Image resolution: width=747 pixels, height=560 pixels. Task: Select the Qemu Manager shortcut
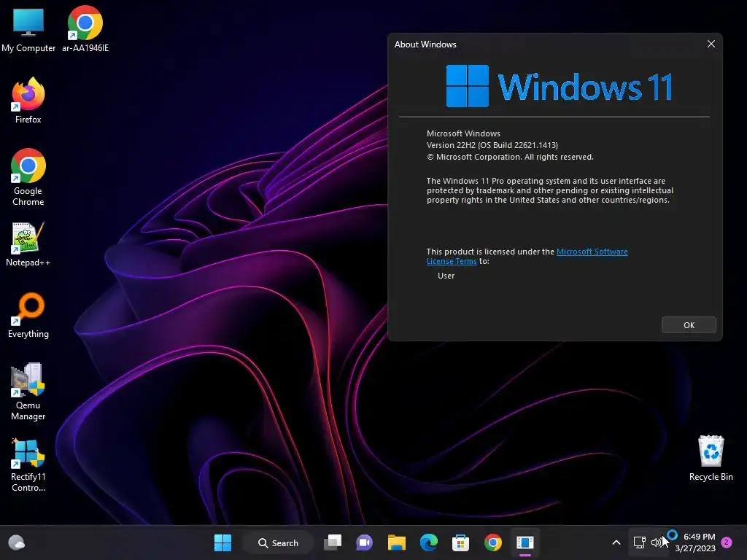[28, 392]
